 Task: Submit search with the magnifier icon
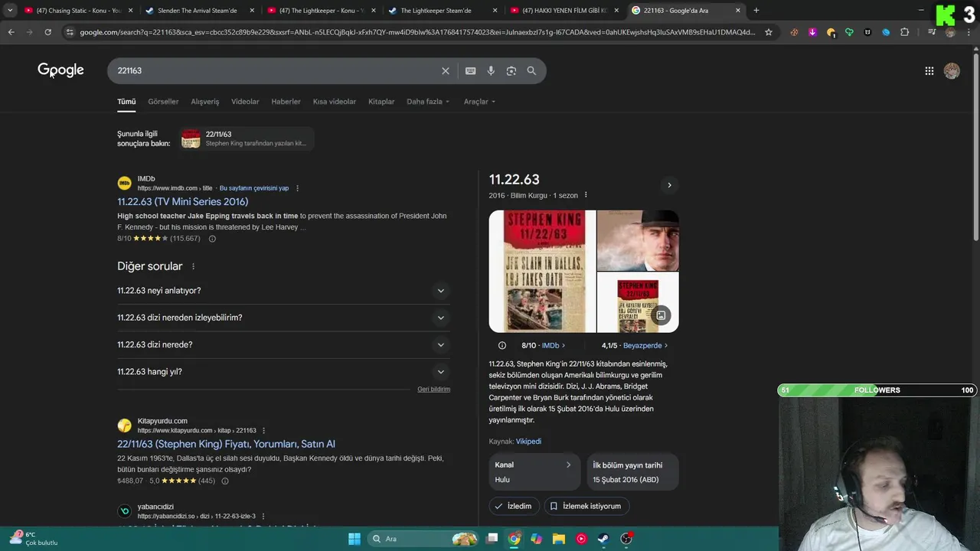click(x=531, y=70)
